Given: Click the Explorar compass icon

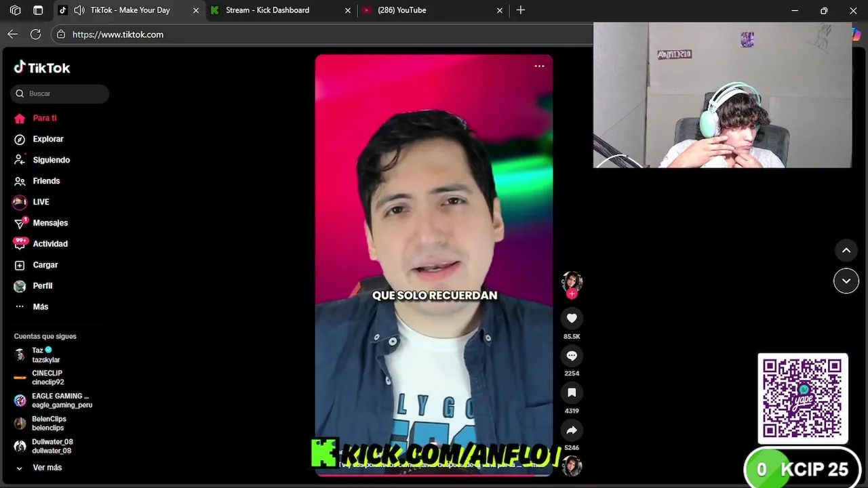Looking at the screenshot, I should point(20,139).
